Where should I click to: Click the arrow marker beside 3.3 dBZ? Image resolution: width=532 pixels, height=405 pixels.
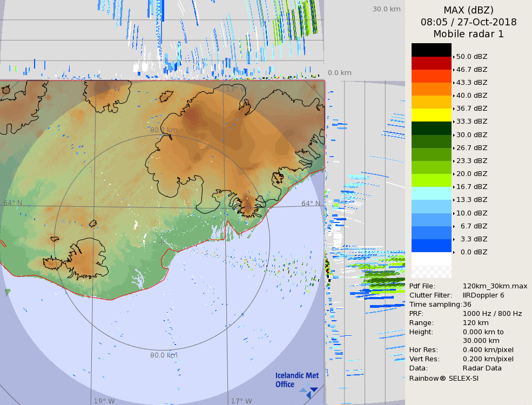[454, 239]
